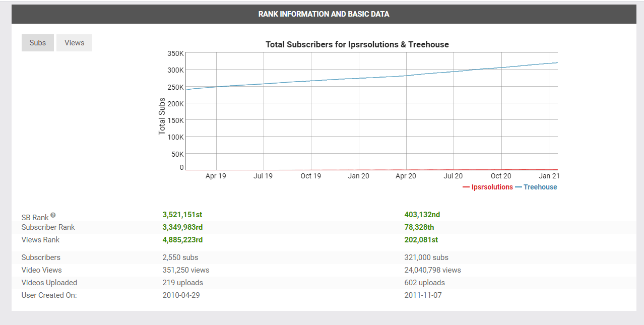Image resolution: width=644 pixels, height=325 pixels.
Task: Toggle the Ipsrsolutions series in the chart legend
Action: click(488, 187)
